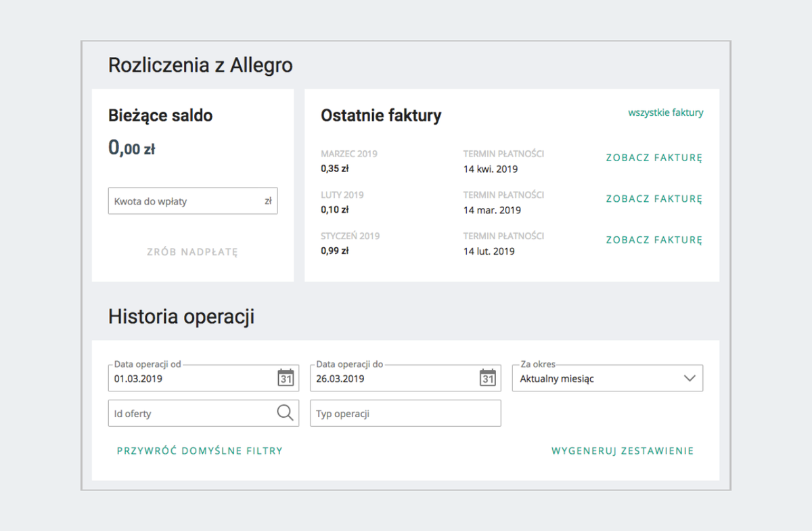Click the due date '14 lut. 2019'

tap(489, 251)
